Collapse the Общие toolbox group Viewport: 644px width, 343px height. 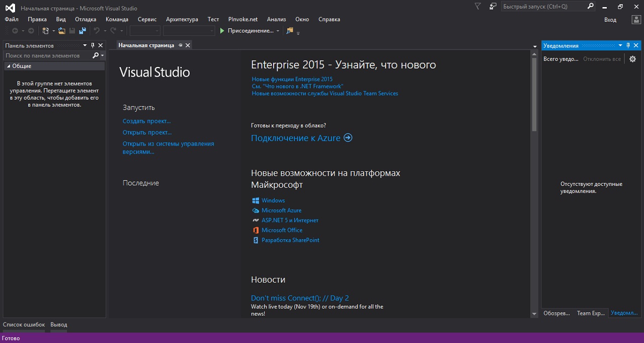(8, 66)
